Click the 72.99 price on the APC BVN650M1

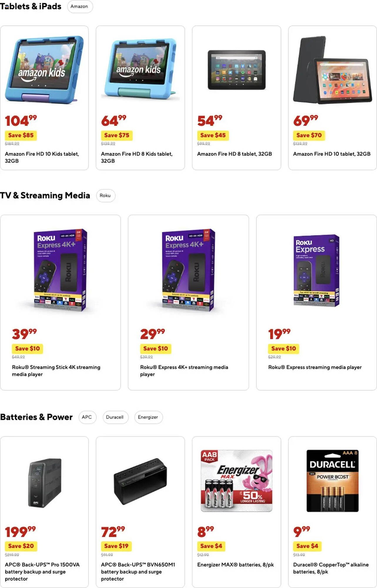(113, 532)
